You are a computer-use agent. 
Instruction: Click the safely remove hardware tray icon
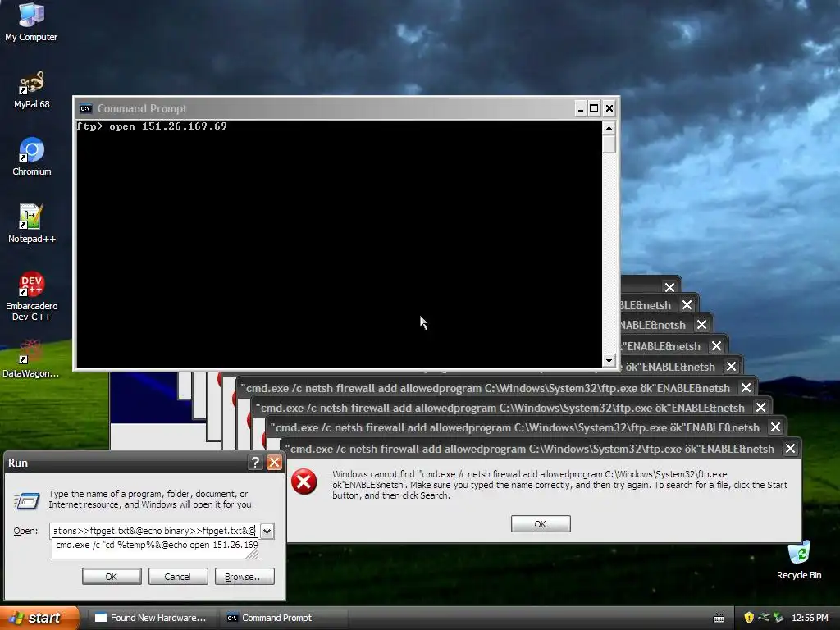point(778,618)
